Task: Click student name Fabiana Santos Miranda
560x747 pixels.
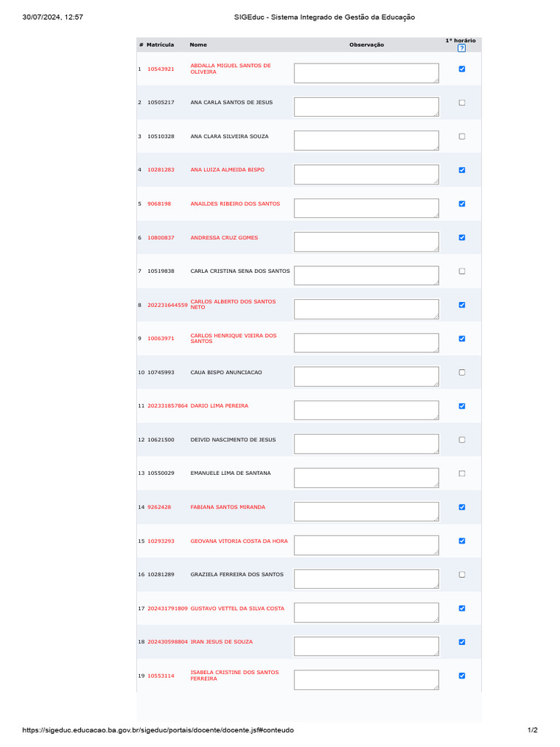Action: [227, 507]
